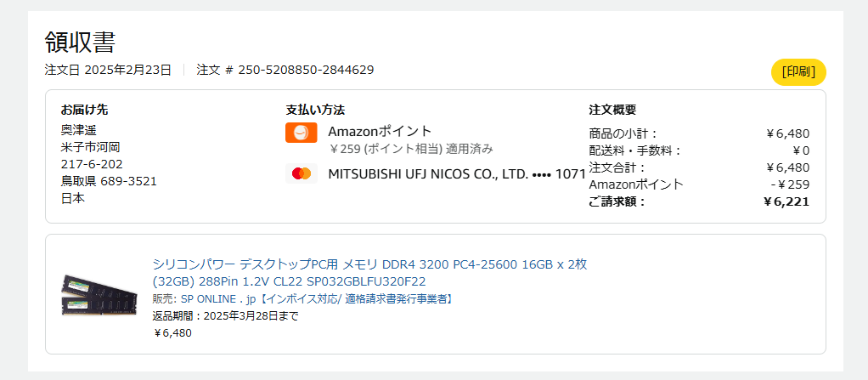Click the recipient name 奥津遥

[78, 130]
